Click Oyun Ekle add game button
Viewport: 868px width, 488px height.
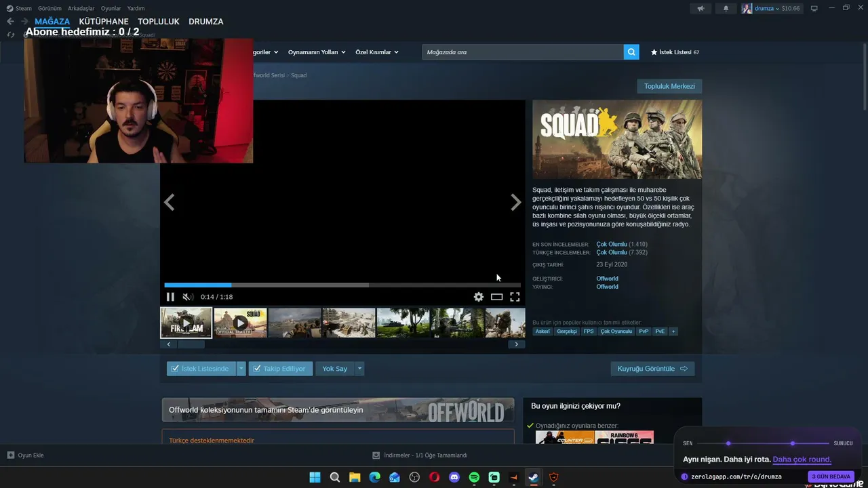pyautogui.click(x=26, y=455)
